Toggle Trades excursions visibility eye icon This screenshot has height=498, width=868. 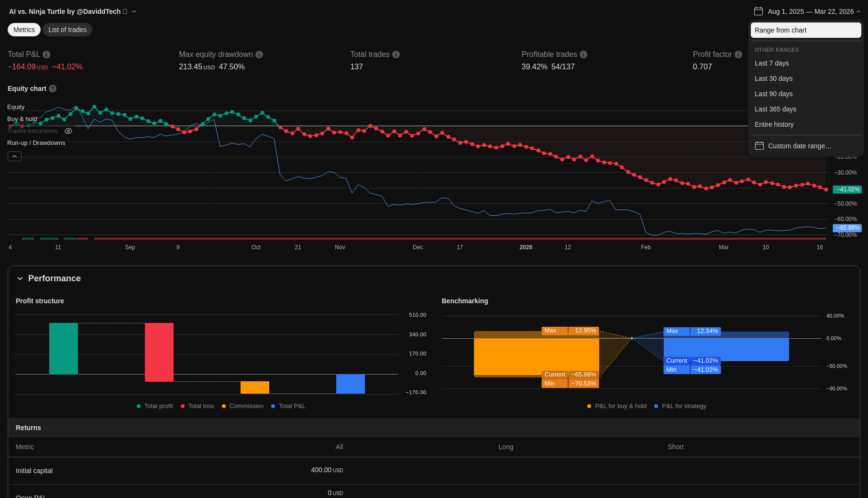tap(68, 131)
